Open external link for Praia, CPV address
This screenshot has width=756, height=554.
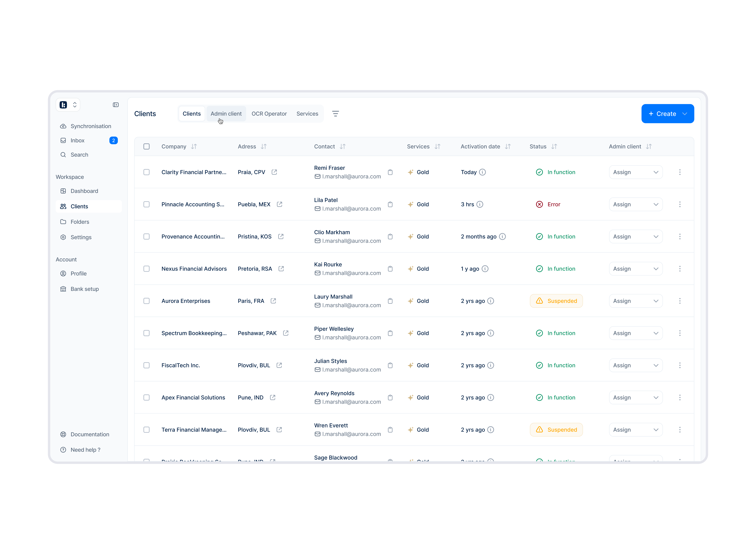[274, 172]
